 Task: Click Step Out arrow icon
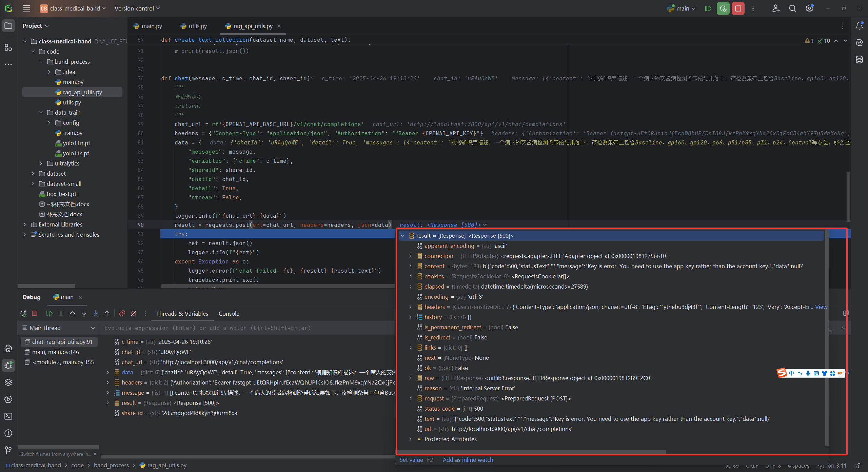pyautogui.click(x=107, y=314)
